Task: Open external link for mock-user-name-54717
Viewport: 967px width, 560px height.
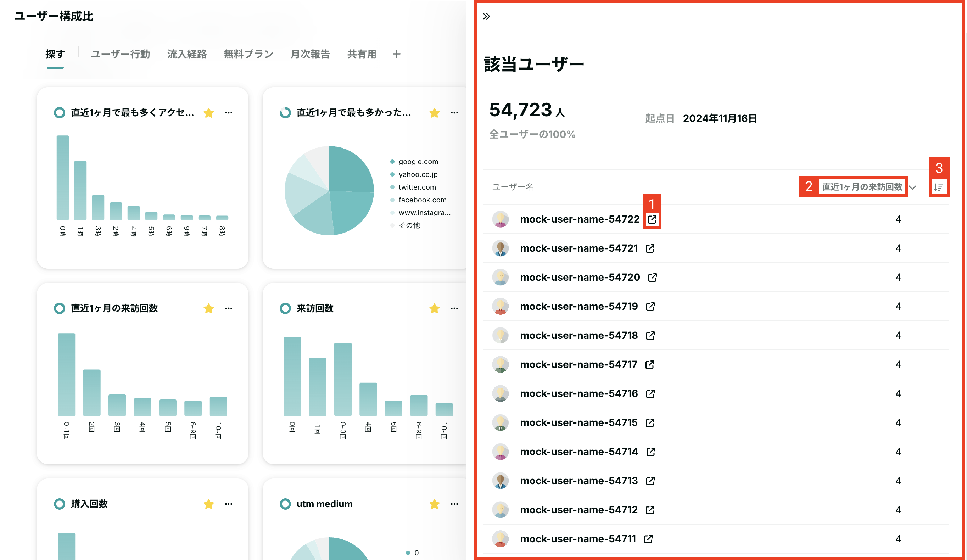Action: 650,364
